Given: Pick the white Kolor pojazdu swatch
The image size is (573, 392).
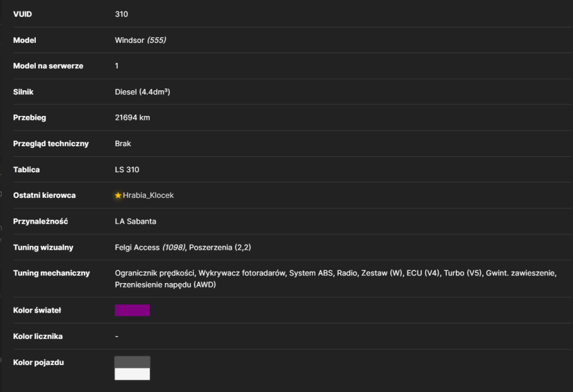Looking at the screenshot, I should pos(133,374).
